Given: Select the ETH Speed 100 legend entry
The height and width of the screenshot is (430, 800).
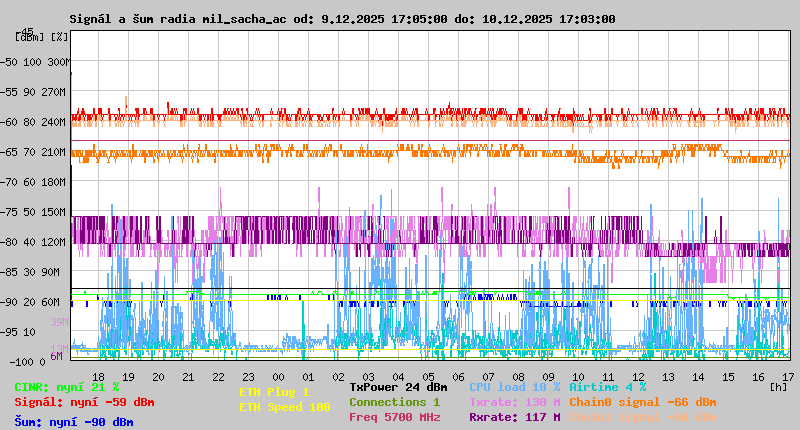Looking at the screenshot, I should [284, 407].
